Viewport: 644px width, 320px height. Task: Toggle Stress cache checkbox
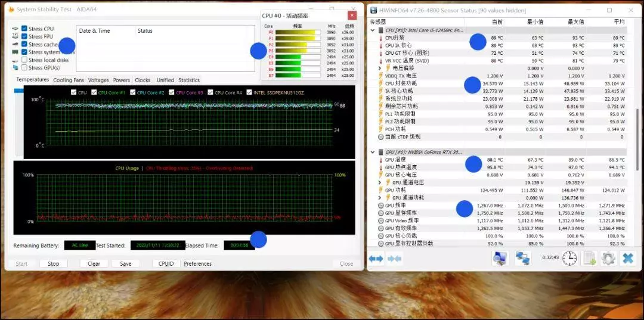click(x=24, y=44)
